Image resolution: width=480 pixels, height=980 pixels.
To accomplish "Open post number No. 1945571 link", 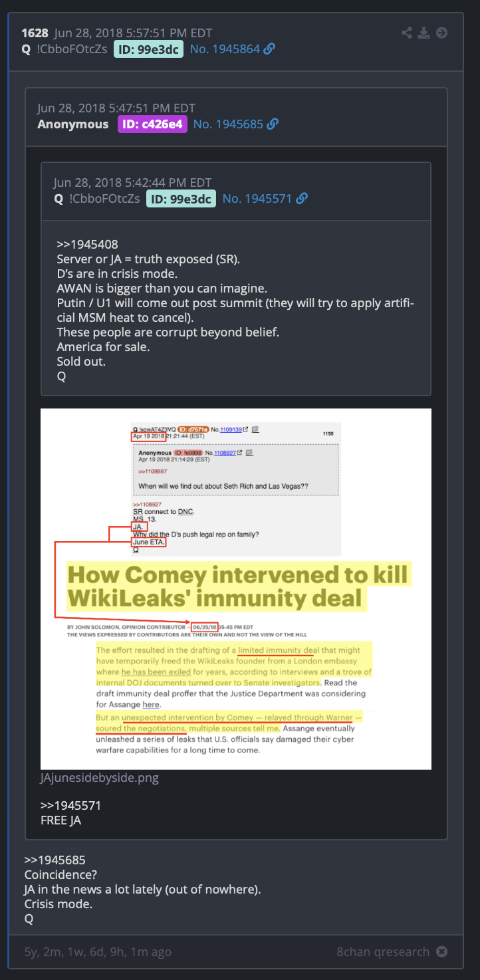I will 257,199.
